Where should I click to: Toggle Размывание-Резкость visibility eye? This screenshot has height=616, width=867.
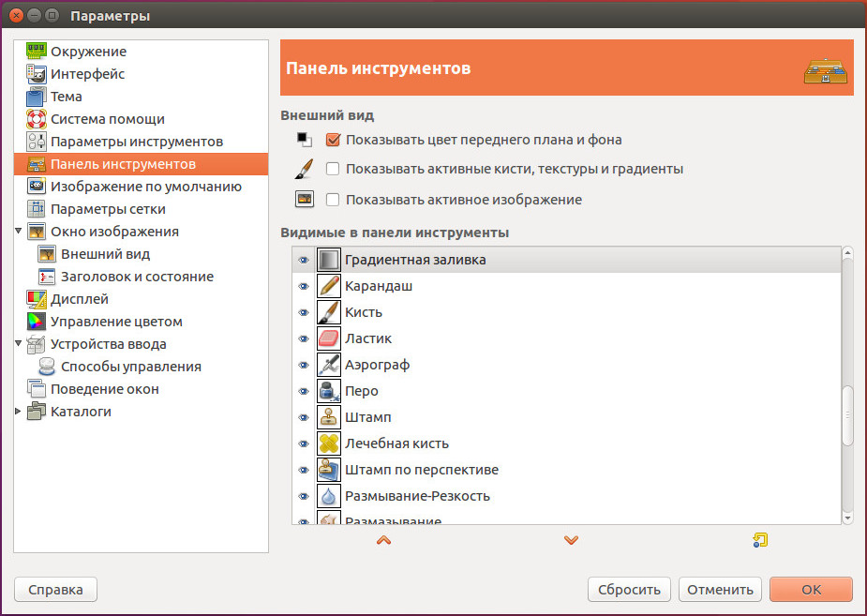(x=304, y=497)
